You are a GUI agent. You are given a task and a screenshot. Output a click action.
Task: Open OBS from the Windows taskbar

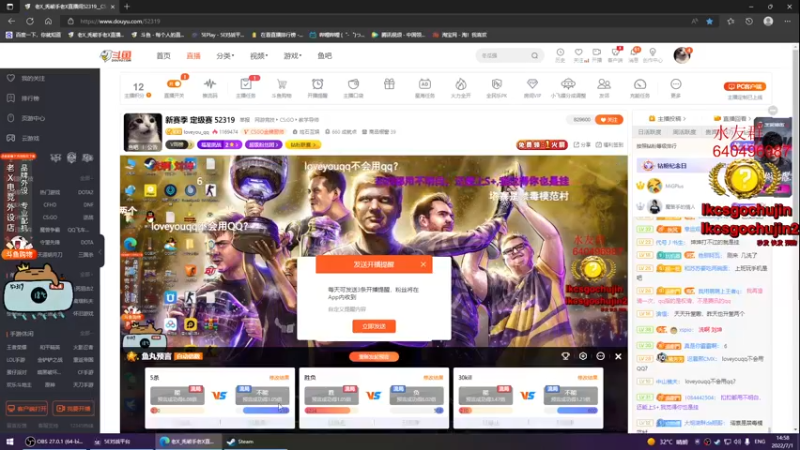tap(54, 441)
